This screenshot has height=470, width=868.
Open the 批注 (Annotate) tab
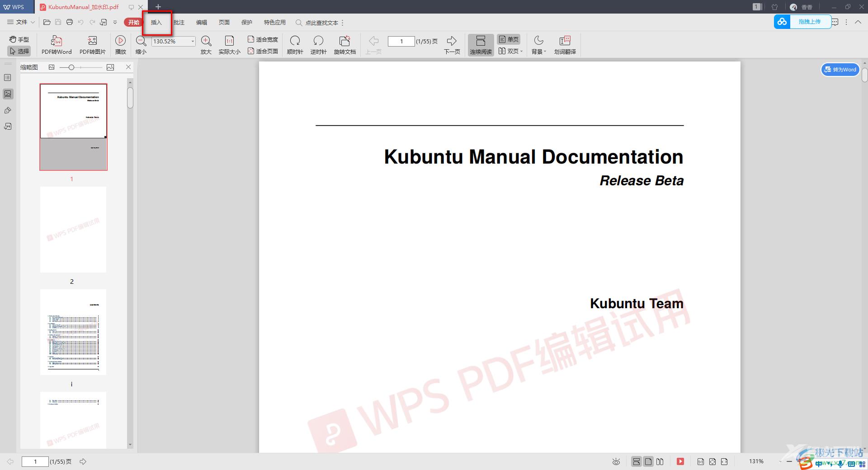point(179,22)
